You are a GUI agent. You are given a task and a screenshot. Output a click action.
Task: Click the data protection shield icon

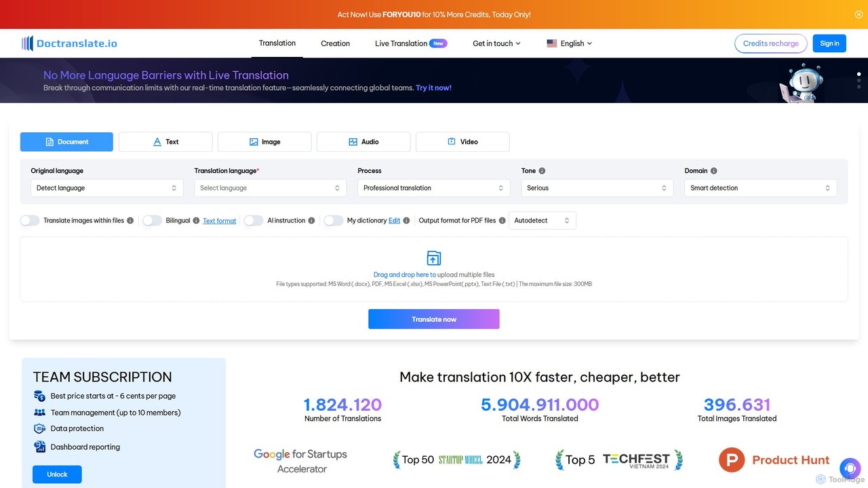pyautogui.click(x=39, y=428)
